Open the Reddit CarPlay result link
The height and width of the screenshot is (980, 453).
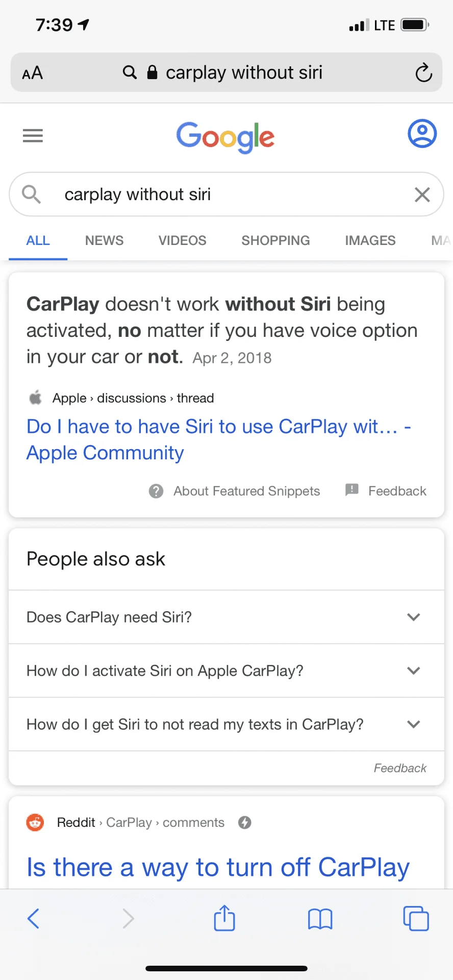[218, 867]
